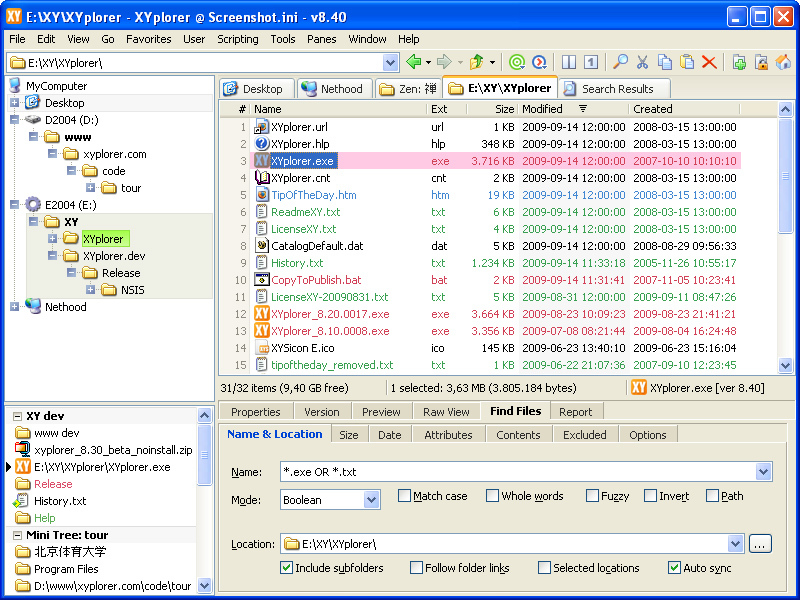Open the green Hotlist target icon
The image size is (800, 600).
click(x=517, y=62)
